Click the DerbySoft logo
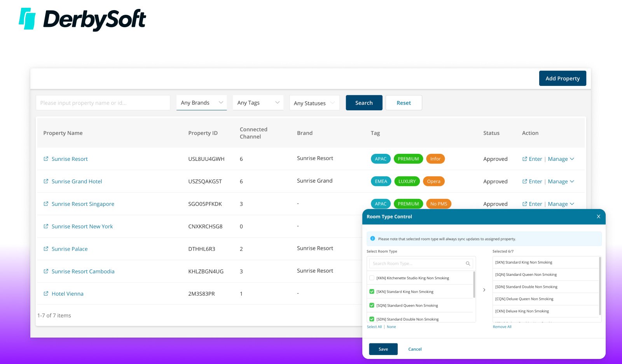The image size is (622, 364). coord(82,19)
